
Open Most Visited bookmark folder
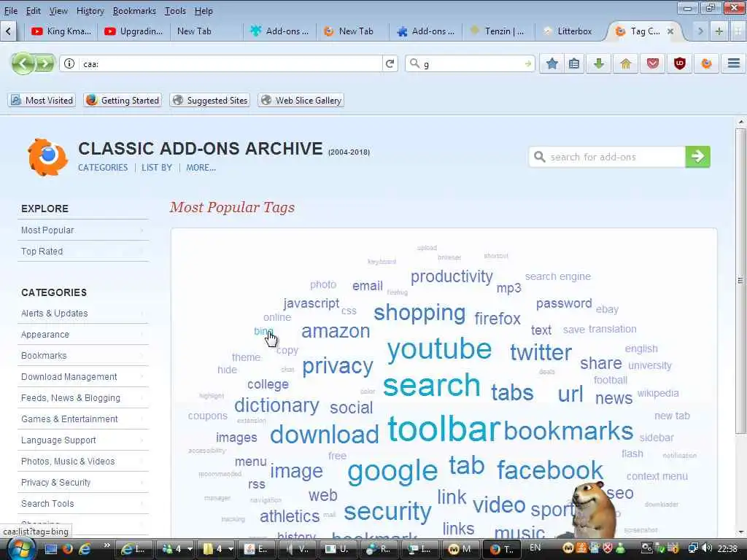click(42, 101)
